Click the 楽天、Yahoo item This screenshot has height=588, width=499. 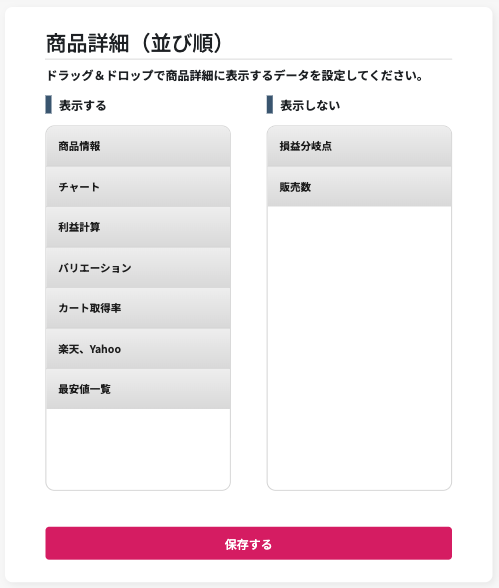point(138,349)
